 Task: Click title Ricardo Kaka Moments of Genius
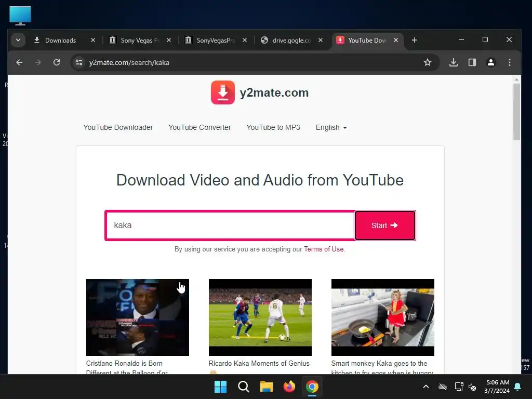(259, 363)
